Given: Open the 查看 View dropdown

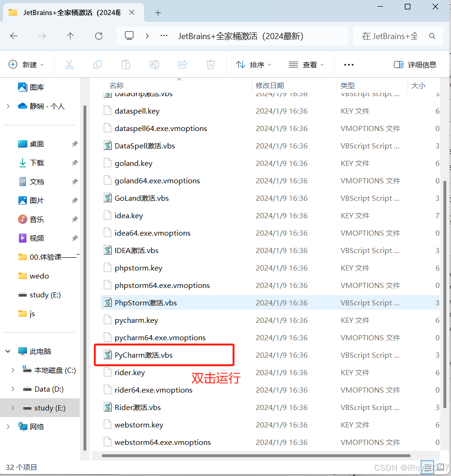Looking at the screenshot, I should (x=306, y=65).
